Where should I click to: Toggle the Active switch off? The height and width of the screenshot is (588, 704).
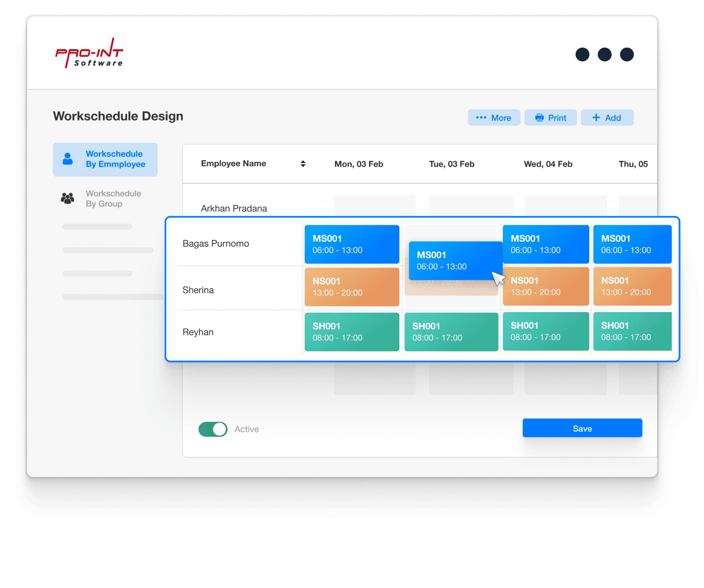pos(213,429)
